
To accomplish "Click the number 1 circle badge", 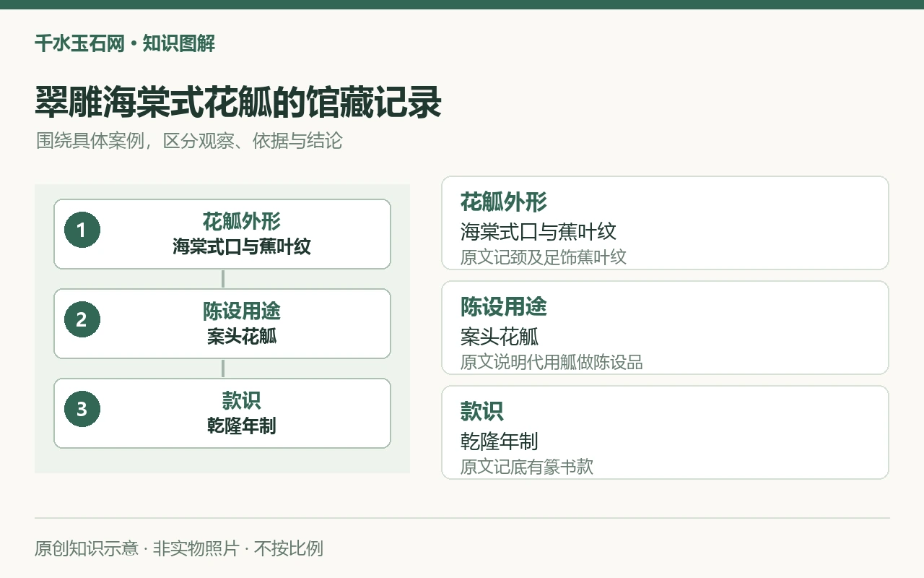I will 82,230.
